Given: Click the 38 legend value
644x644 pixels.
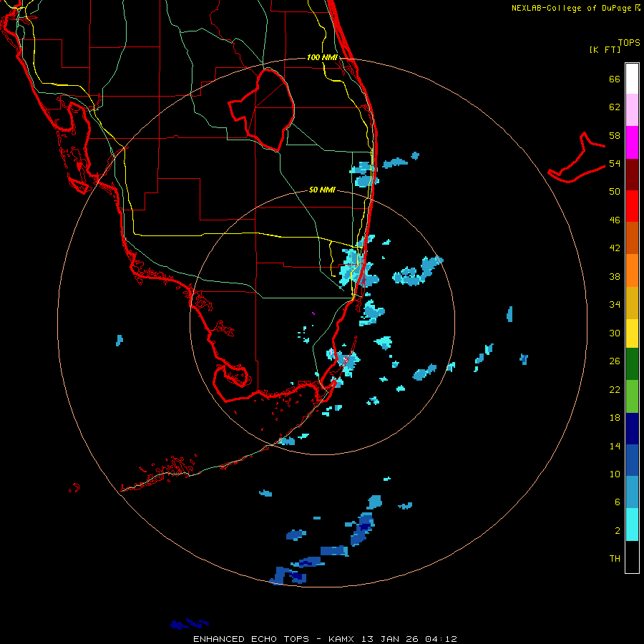Looking at the screenshot, I should pos(615,276).
